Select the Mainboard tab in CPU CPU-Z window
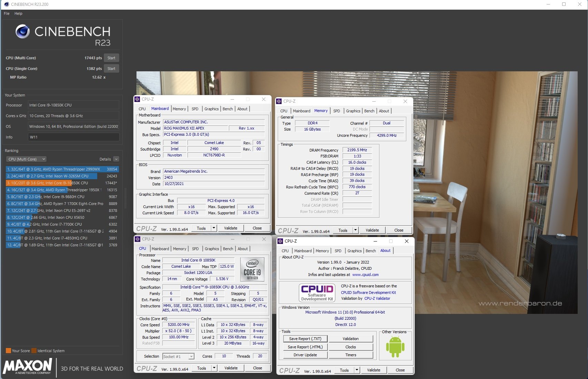This screenshot has width=588, height=379. (x=160, y=249)
